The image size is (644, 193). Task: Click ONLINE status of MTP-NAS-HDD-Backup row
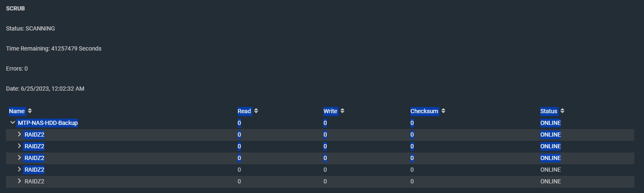pos(551,123)
